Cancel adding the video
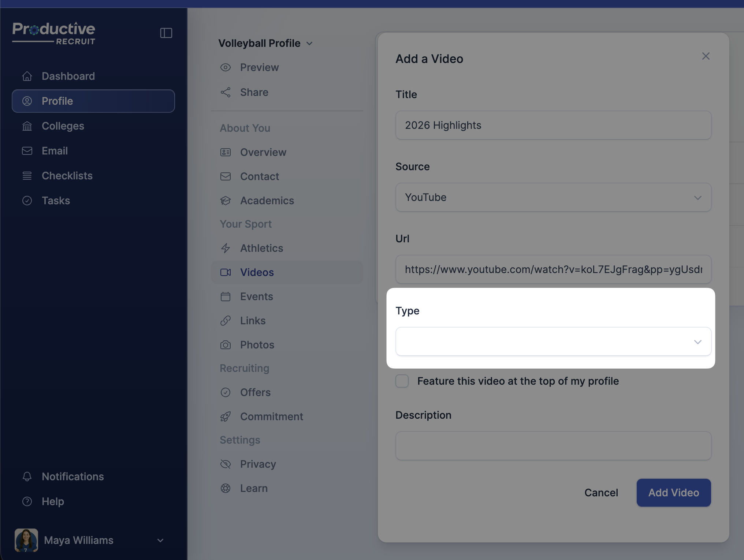This screenshot has width=744, height=560. [601, 493]
